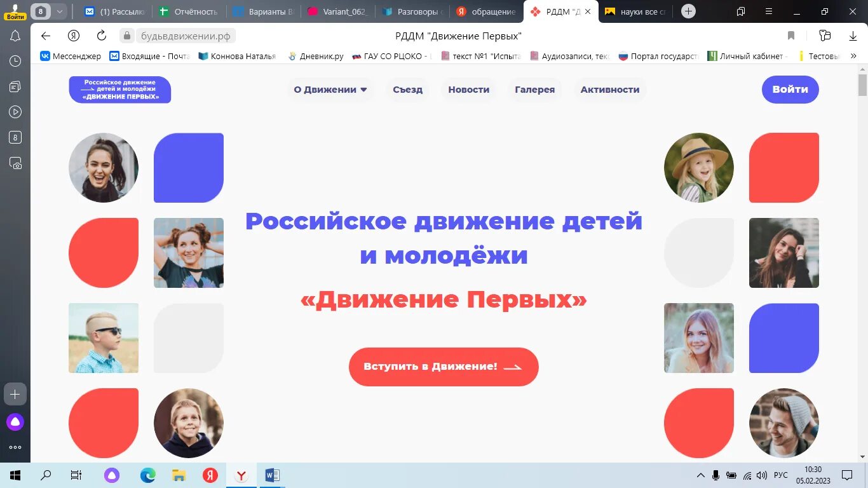Expand the tab groups dropdown arrow
Viewport: 868px width, 488px height.
[59, 11]
